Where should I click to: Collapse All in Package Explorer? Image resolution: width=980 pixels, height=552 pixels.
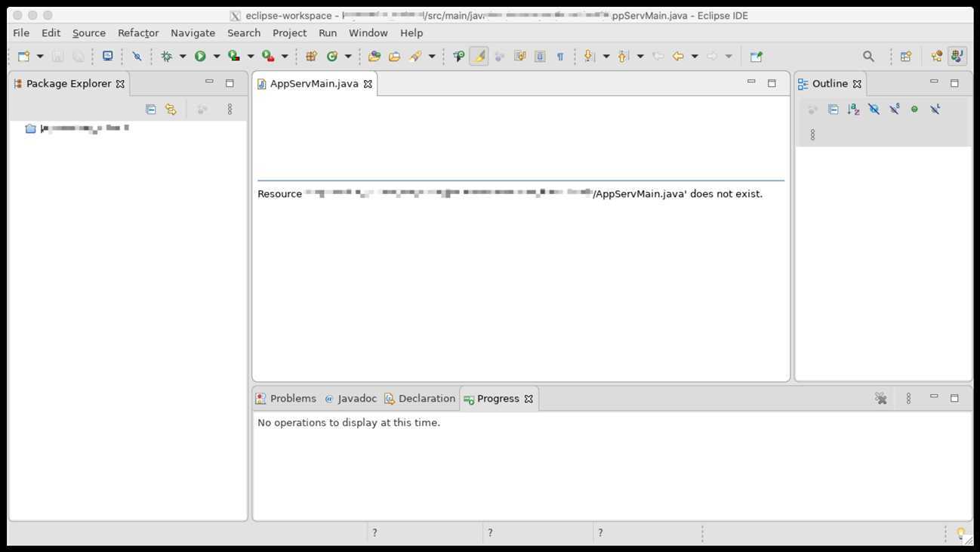click(x=150, y=109)
